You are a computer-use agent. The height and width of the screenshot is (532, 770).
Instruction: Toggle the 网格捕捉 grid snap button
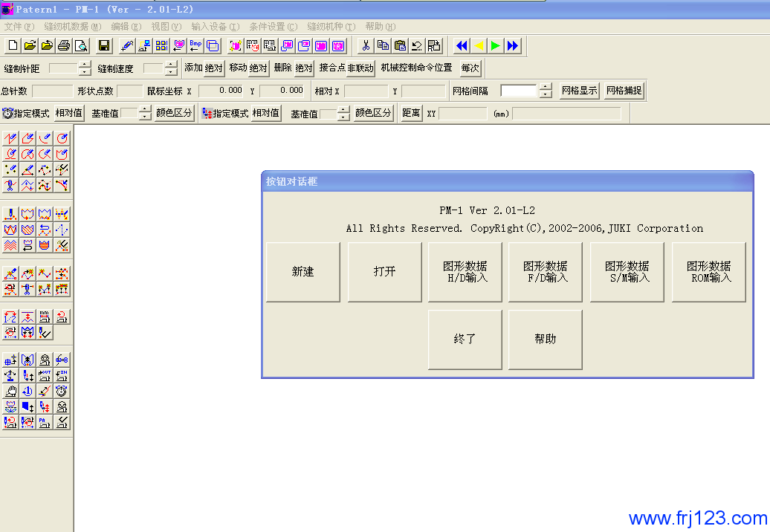coord(624,91)
